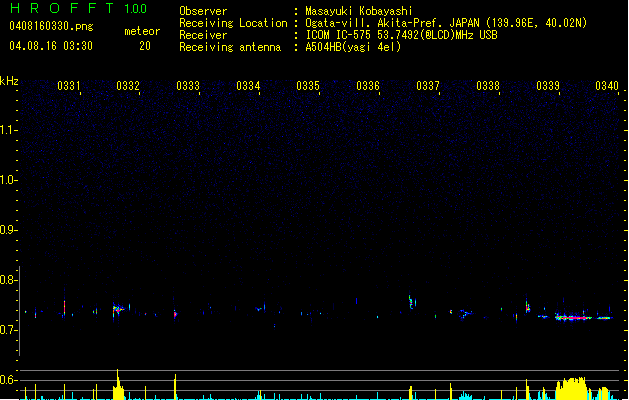The height and width of the screenshot is (400, 629).
Task: Click the Receiver value ICOM IC-575
Action: 340,35
